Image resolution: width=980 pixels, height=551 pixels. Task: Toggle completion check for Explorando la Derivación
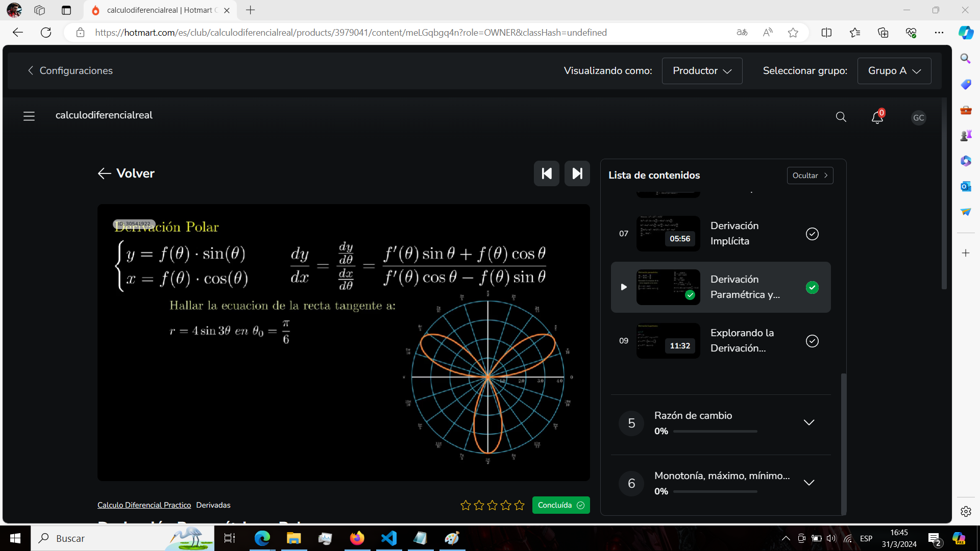812,341
